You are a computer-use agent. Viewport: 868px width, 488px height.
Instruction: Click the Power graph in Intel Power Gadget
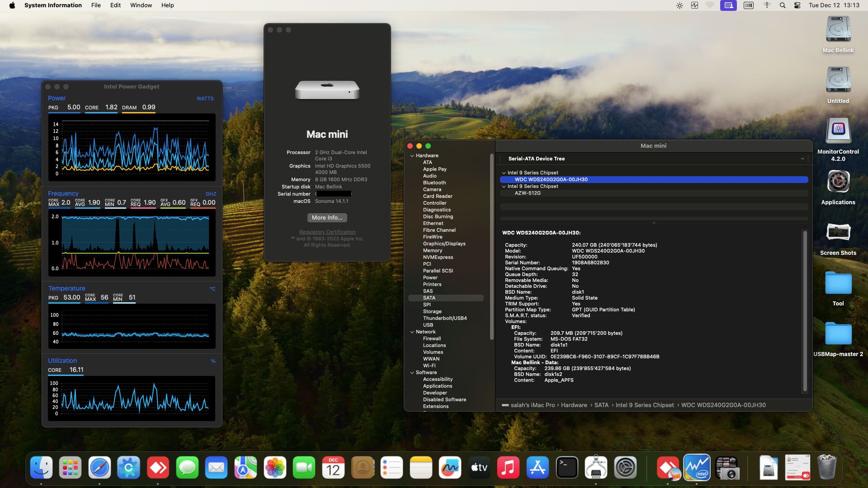click(x=132, y=147)
